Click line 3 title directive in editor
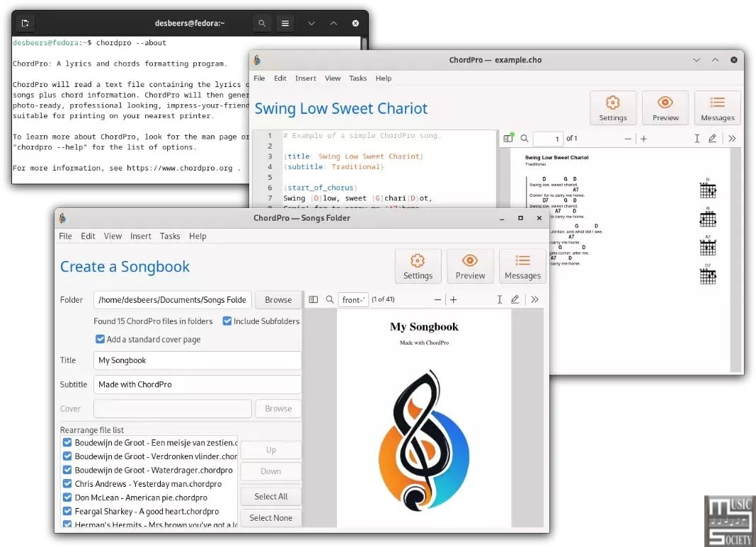Image resolution: width=756 pixels, height=547 pixels. (x=353, y=156)
